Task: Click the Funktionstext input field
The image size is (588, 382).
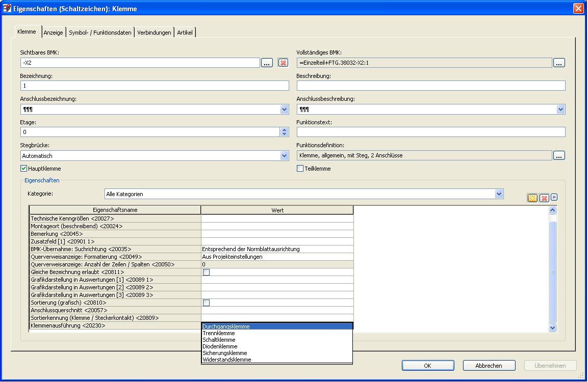Action: (x=431, y=132)
